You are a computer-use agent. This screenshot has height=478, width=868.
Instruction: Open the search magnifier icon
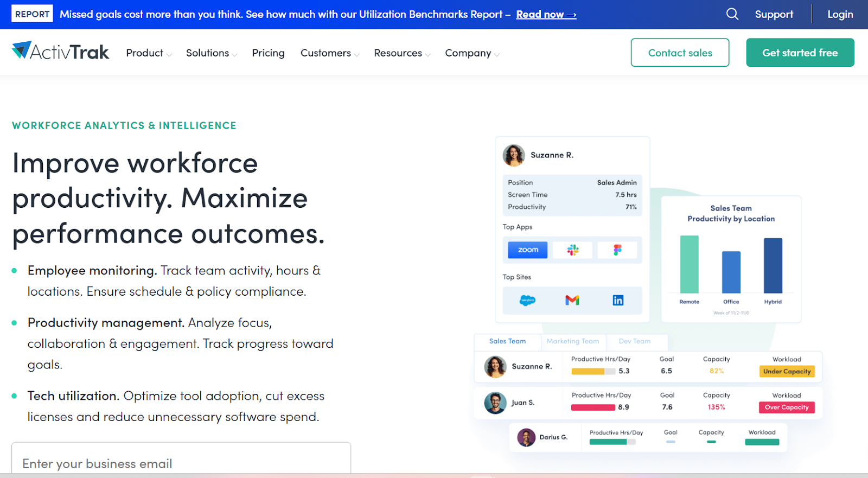[x=732, y=14]
